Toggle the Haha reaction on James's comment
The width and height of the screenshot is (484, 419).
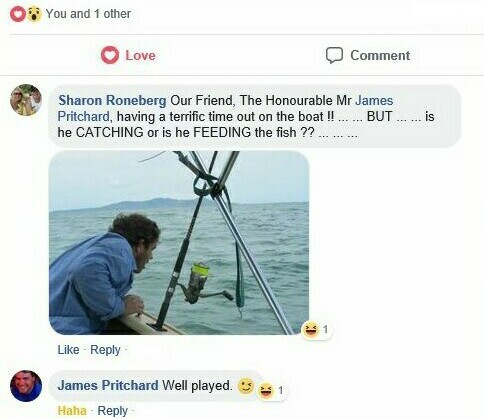(x=72, y=410)
